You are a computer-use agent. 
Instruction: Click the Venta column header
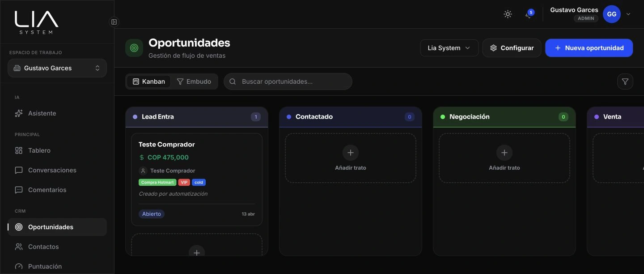click(x=615, y=117)
